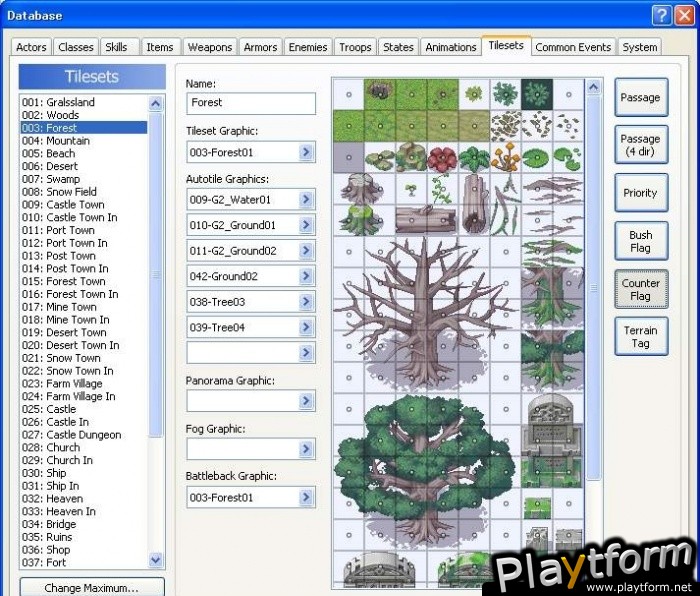The image size is (700, 596).
Task: Select tileset 004: Mountain
Action: pos(83,141)
